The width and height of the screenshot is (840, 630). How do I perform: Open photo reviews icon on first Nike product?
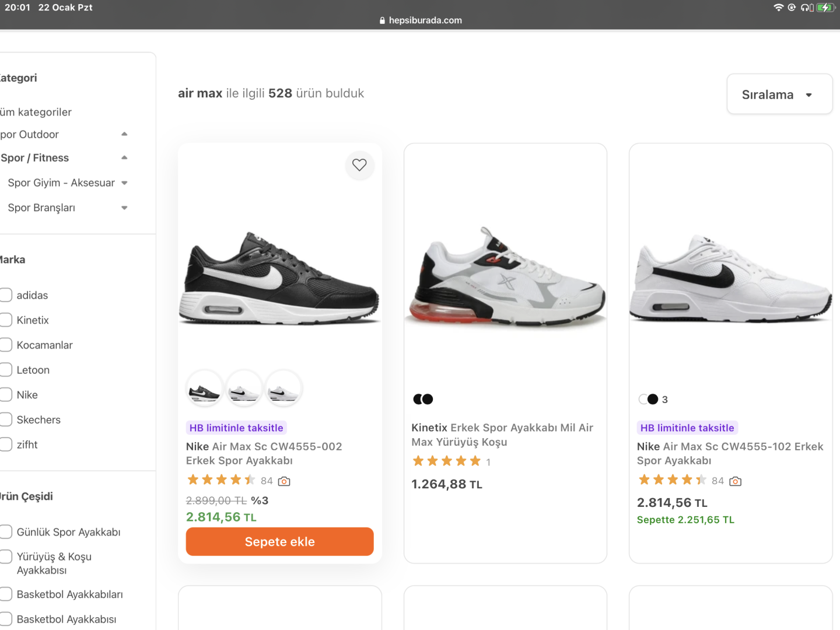tap(284, 481)
